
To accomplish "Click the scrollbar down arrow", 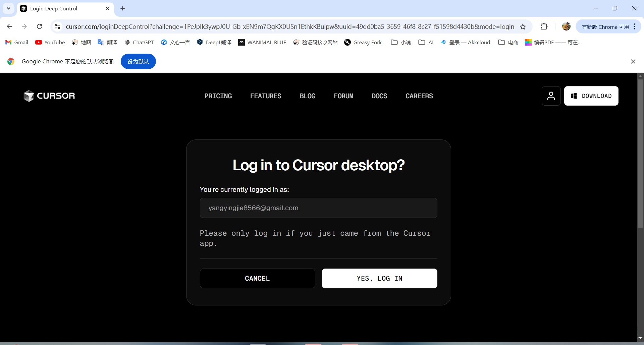I will click(641, 338).
